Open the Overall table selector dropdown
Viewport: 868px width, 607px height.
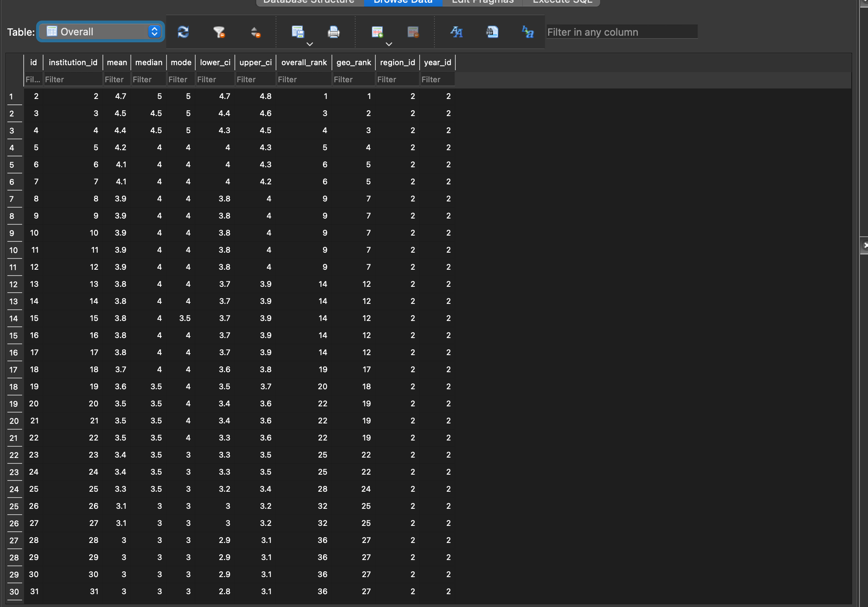101,32
